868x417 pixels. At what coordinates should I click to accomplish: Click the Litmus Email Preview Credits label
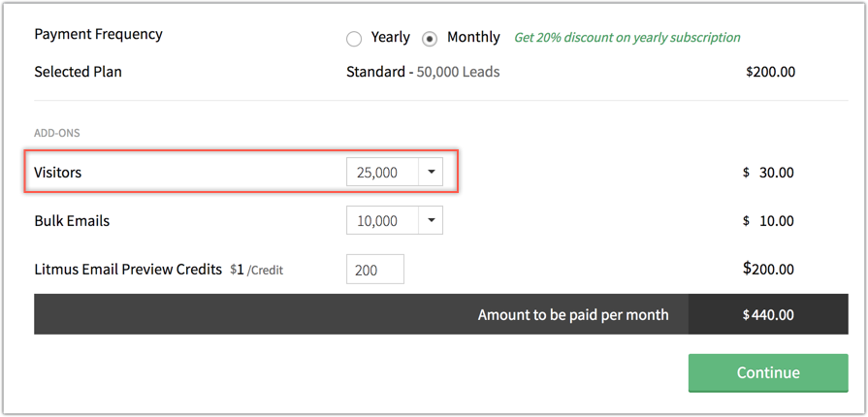pyautogui.click(x=128, y=269)
